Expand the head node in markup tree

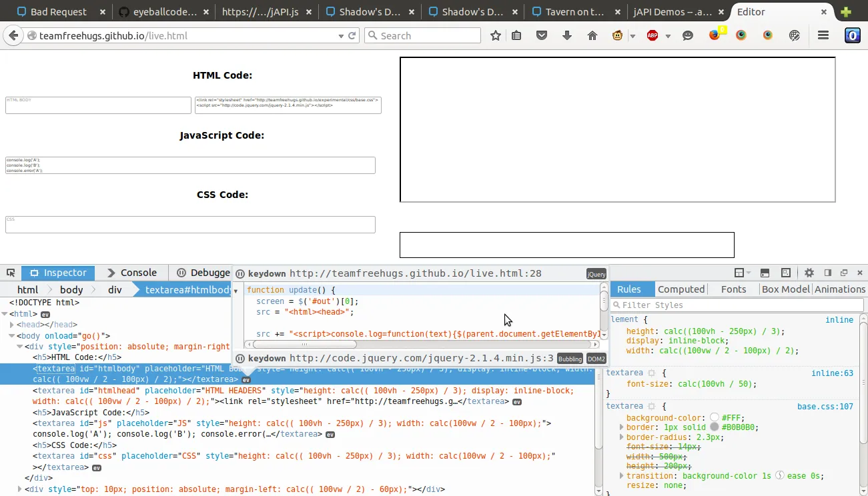(12, 325)
